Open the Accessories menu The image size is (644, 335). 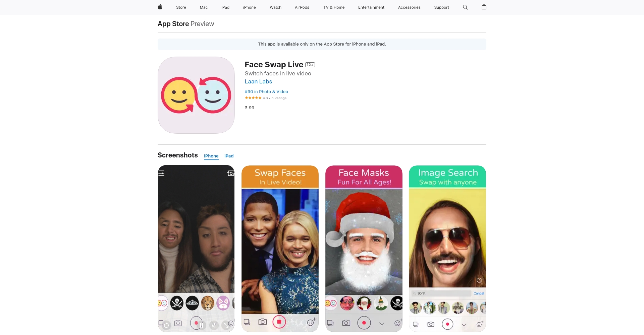point(409,7)
